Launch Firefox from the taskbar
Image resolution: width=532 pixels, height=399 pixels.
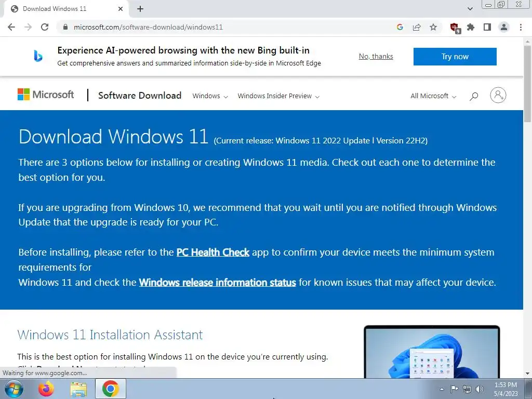click(46, 389)
